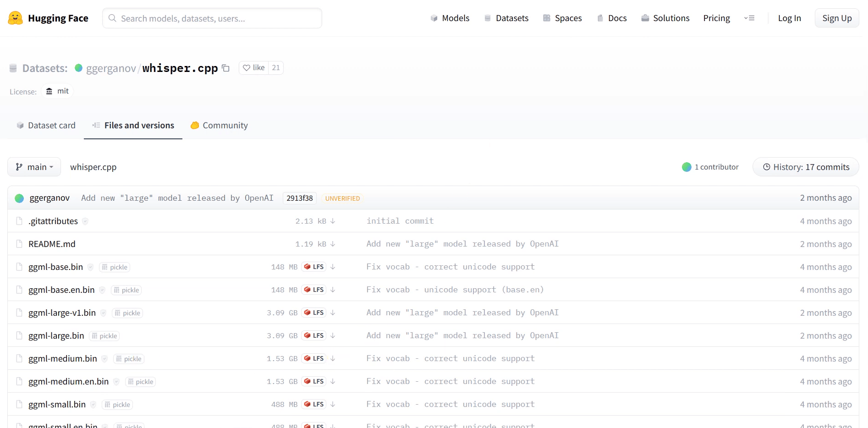Like the whisper.cpp dataset
This screenshot has width=868, height=428.
pyautogui.click(x=254, y=68)
